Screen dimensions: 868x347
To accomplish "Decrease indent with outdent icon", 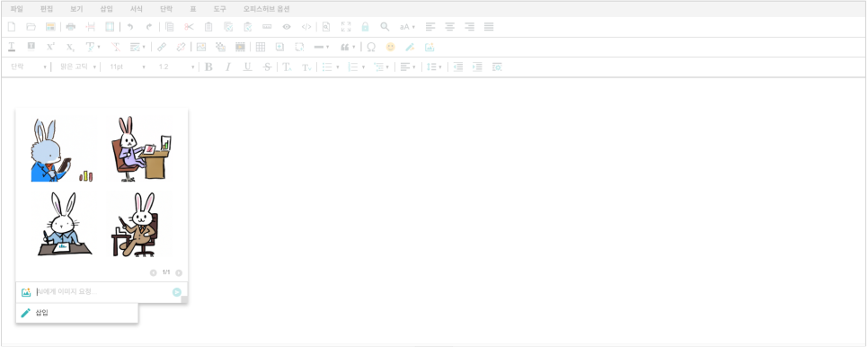I will pyautogui.click(x=457, y=67).
